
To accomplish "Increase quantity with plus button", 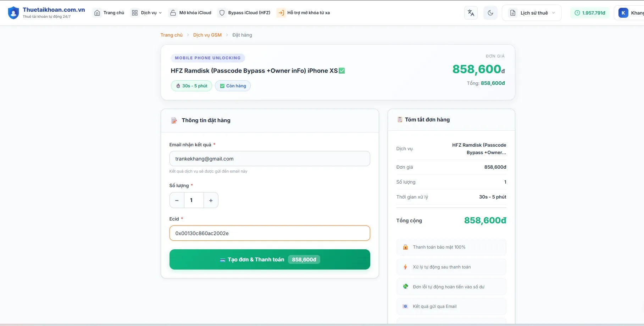I will pyautogui.click(x=211, y=200).
